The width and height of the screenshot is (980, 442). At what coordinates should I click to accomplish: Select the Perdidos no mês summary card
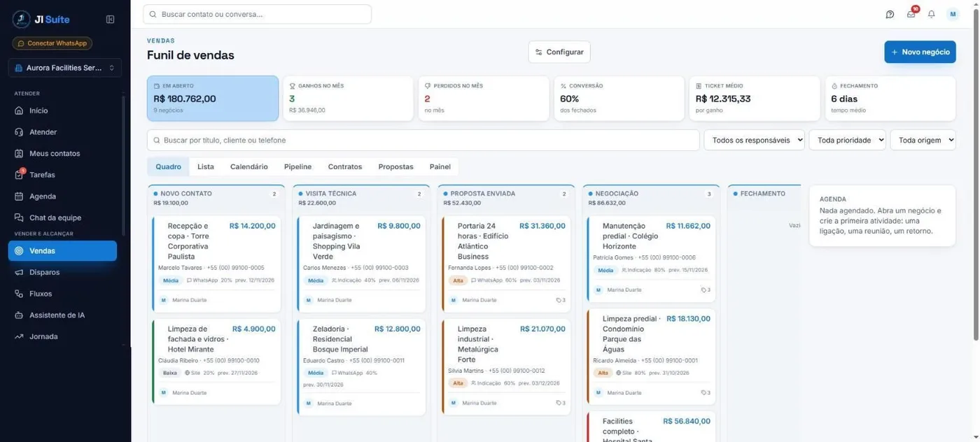484,99
